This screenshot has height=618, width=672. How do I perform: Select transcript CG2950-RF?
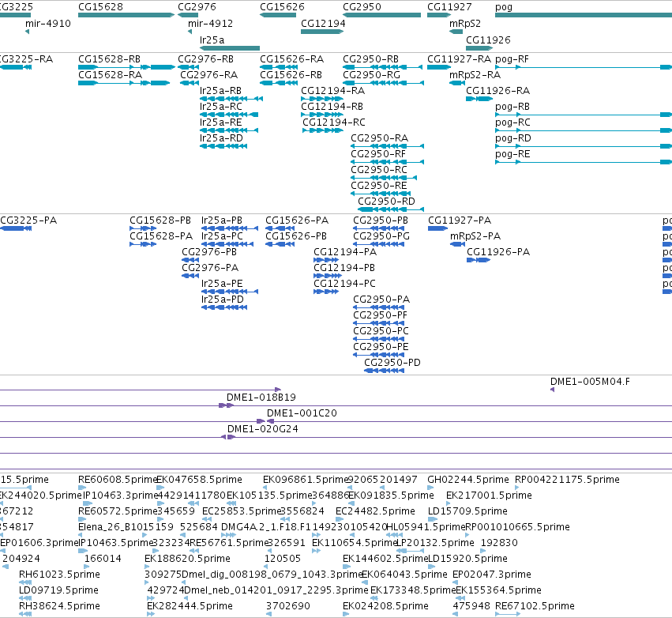tap(378, 154)
